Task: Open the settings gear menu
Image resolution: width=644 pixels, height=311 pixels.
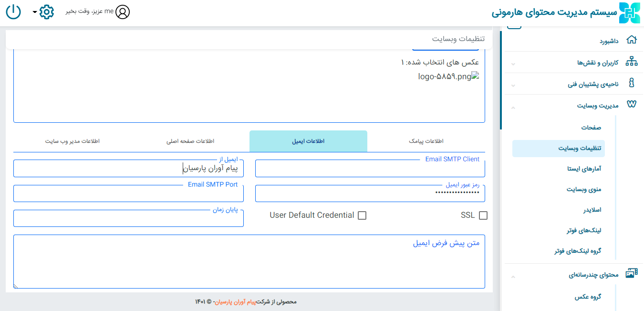Action: pyautogui.click(x=46, y=11)
